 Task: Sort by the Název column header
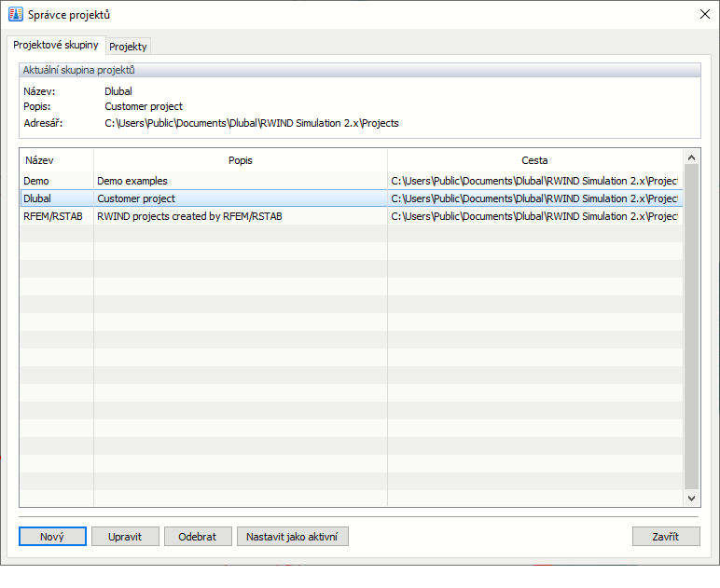(x=57, y=160)
